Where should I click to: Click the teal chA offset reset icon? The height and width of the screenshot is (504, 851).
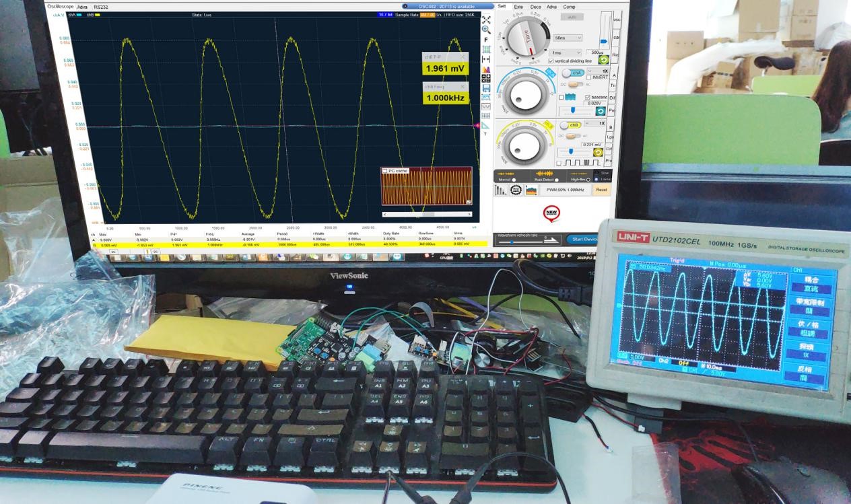click(x=600, y=111)
